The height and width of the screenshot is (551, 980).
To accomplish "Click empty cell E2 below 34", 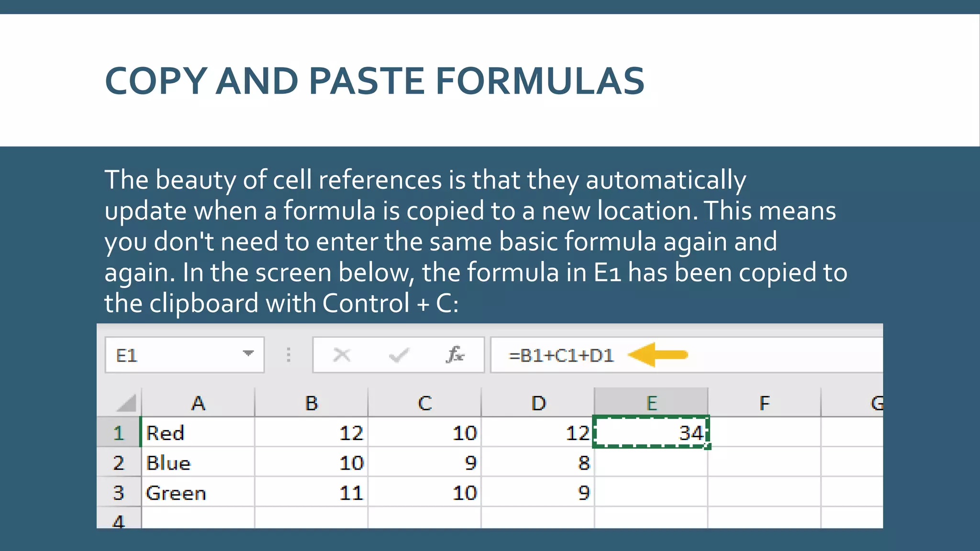I will click(651, 463).
